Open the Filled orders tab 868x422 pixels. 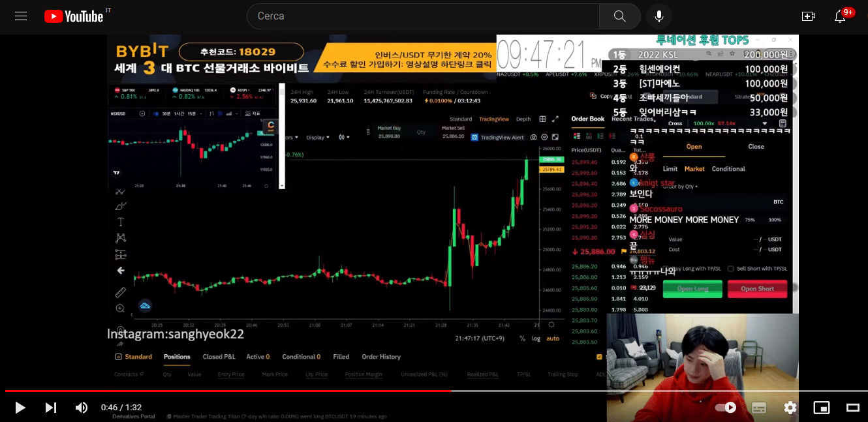pyautogui.click(x=341, y=357)
